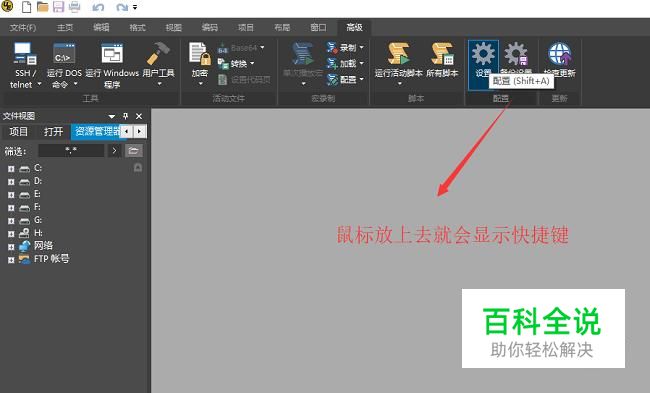Screen dimensions: 650x393
Task: Switch to the 窗口 ribbon tab
Action: click(318, 28)
